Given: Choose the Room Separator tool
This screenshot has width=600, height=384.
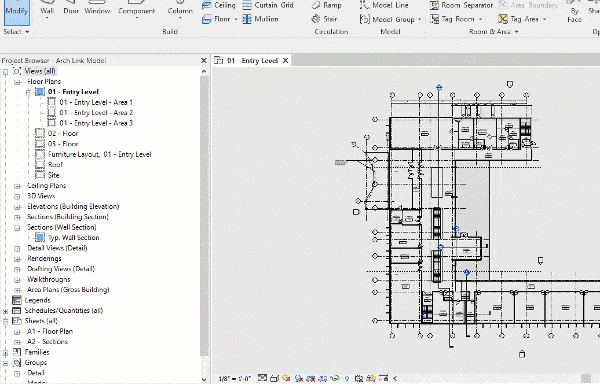Looking at the screenshot, I should click(x=461, y=5).
